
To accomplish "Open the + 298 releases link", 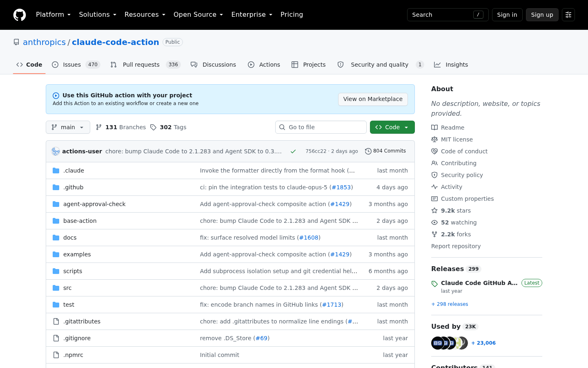I will tap(450, 304).
